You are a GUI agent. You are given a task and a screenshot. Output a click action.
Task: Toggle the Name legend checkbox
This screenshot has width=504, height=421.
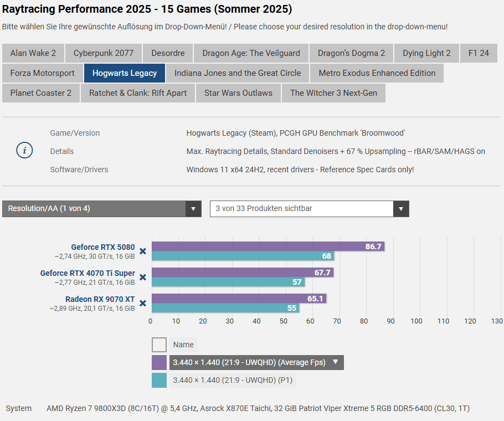click(159, 345)
